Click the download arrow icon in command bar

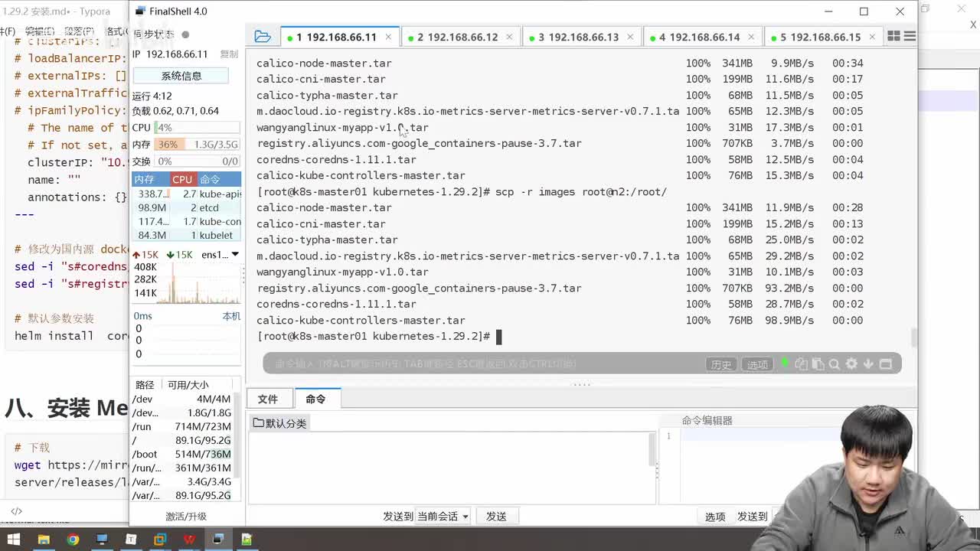[x=868, y=364]
